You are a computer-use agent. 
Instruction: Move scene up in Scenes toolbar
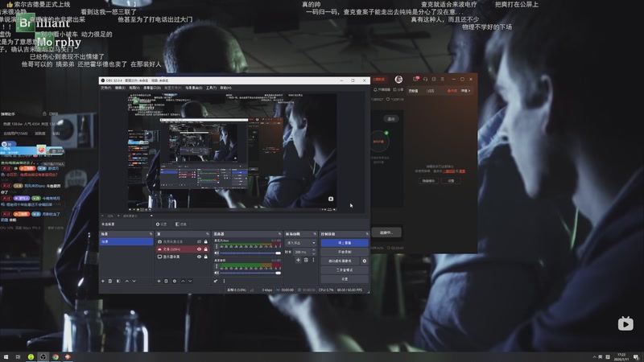pos(127,281)
